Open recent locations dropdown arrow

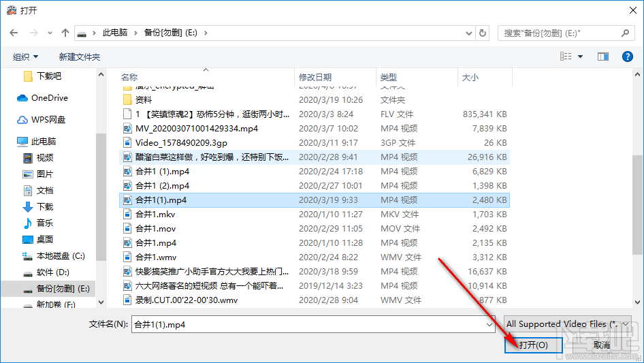(x=50, y=33)
